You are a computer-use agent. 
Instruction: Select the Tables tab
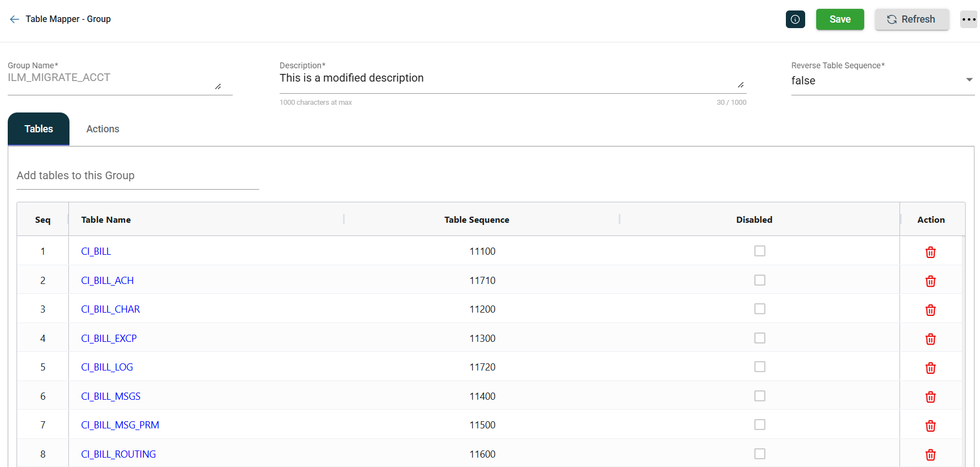click(x=39, y=129)
